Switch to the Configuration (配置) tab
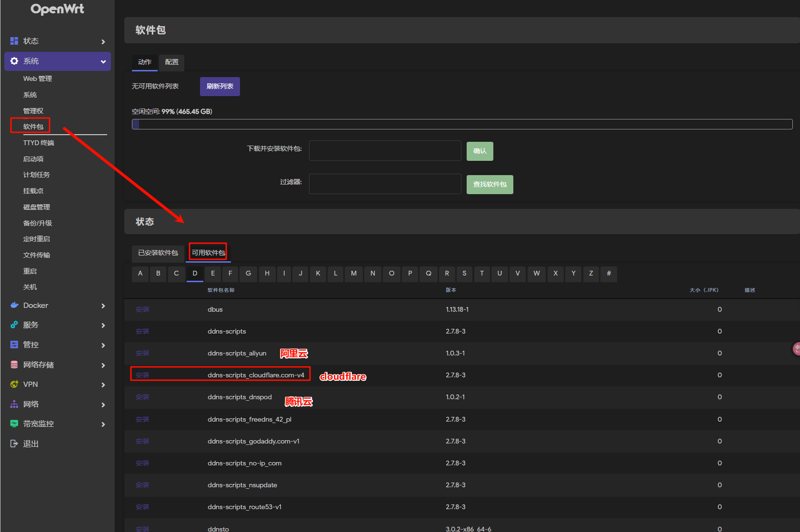This screenshot has height=532, width=800. coord(171,62)
